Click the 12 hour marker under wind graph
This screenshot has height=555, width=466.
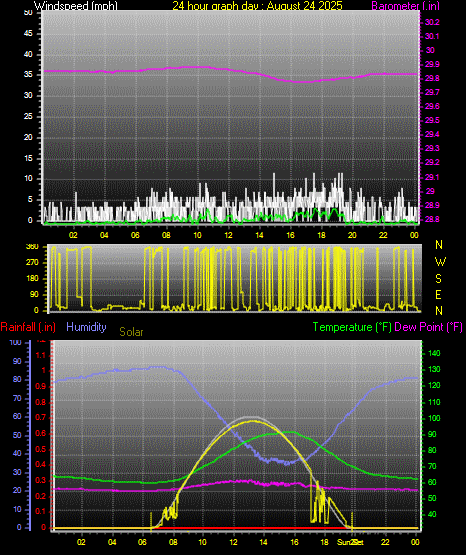[228, 235]
